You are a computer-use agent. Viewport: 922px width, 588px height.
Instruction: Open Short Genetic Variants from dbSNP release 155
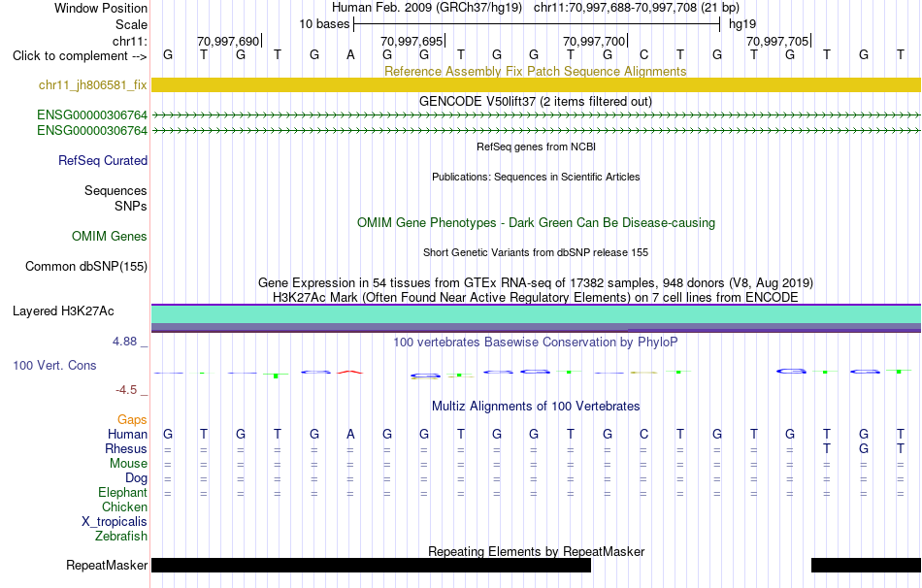[x=536, y=252]
